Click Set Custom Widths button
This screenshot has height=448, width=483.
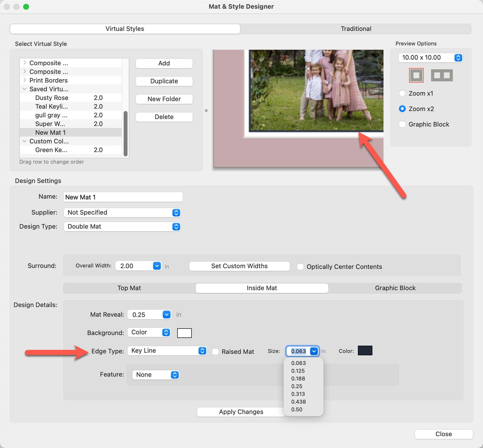(239, 266)
